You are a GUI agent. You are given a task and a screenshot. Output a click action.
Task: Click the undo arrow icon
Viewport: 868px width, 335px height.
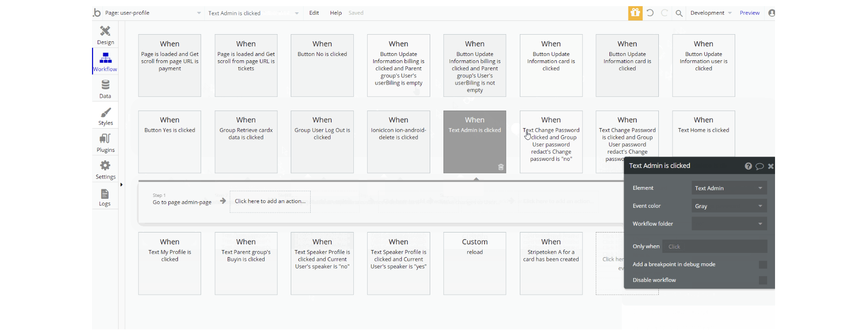tap(650, 13)
